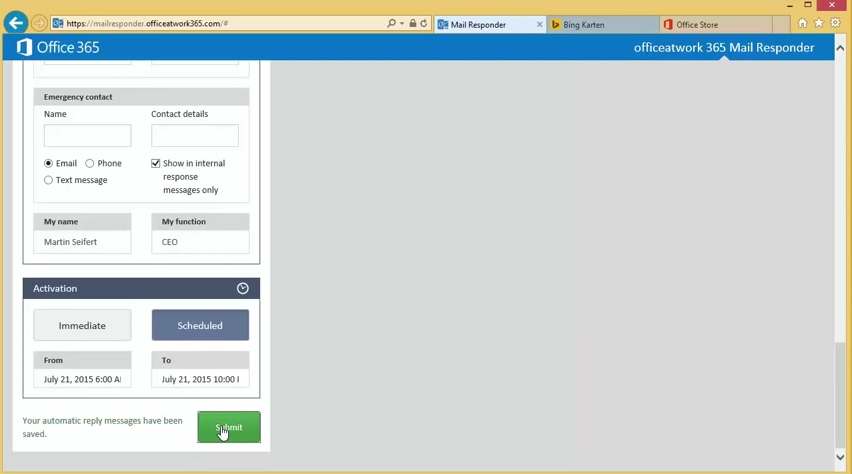Click the green Submit button
Image resolution: width=852 pixels, height=474 pixels.
(229, 427)
